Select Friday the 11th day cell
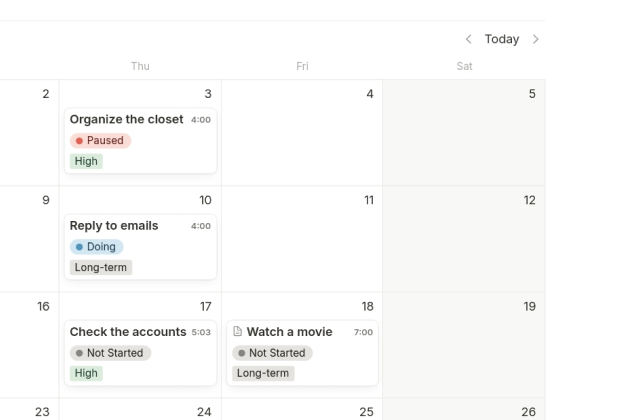620x420 pixels. click(x=301, y=250)
